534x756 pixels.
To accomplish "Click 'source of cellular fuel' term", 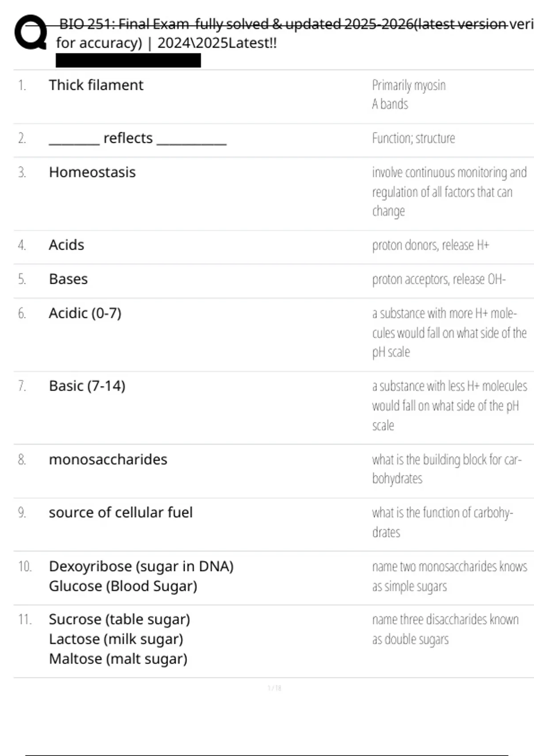I will click(x=121, y=512).
